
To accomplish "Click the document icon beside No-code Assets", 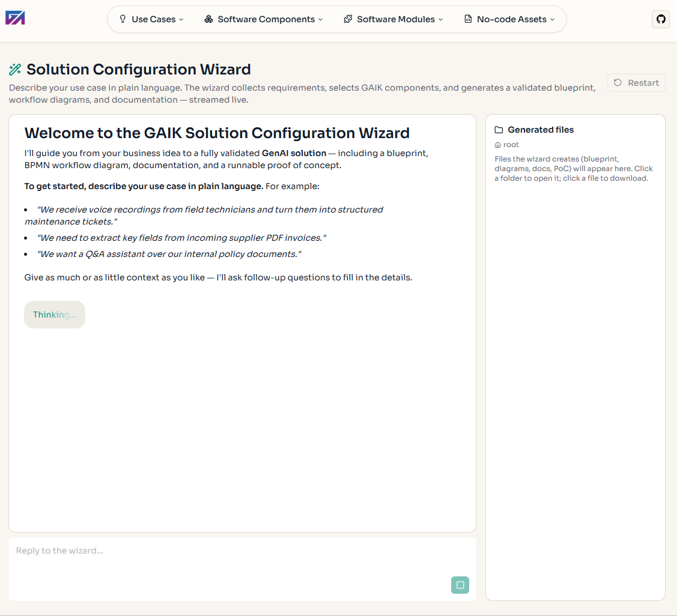I will (468, 19).
